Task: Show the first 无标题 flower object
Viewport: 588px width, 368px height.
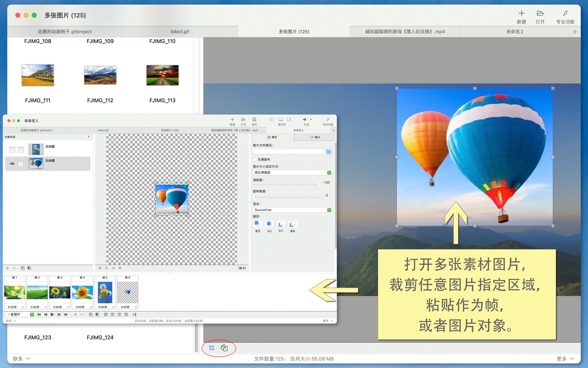Action: click(12, 150)
